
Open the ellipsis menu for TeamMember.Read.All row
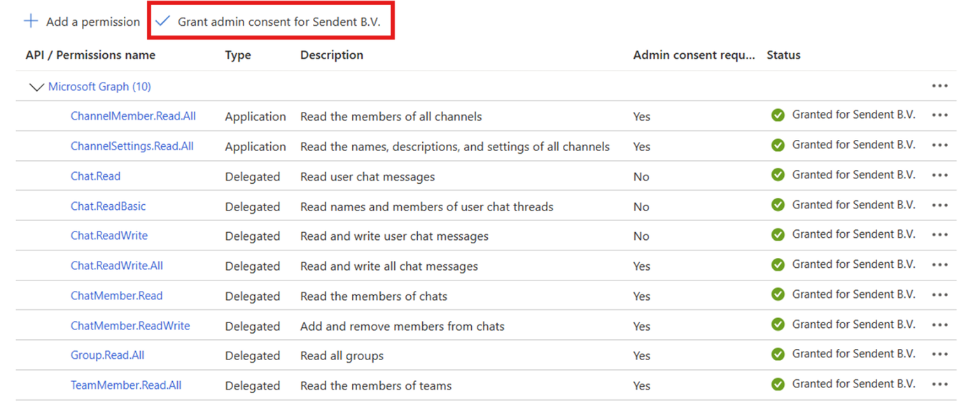point(939,385)
